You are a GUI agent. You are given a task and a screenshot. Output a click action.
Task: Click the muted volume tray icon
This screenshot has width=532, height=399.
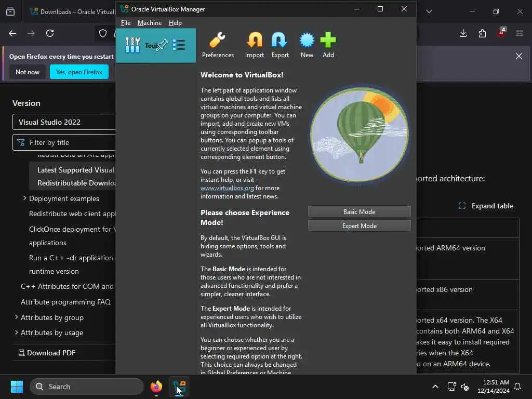[465, 387]
